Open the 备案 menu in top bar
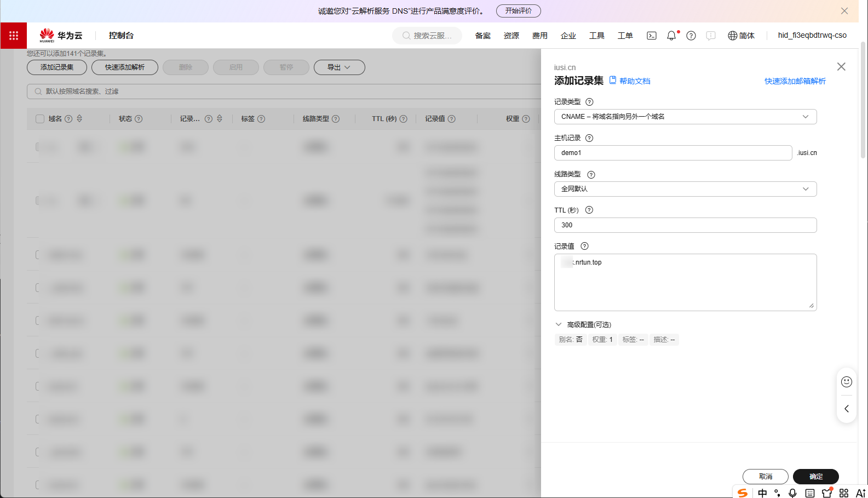The image size is (868, 498). (x=482, y=36)
